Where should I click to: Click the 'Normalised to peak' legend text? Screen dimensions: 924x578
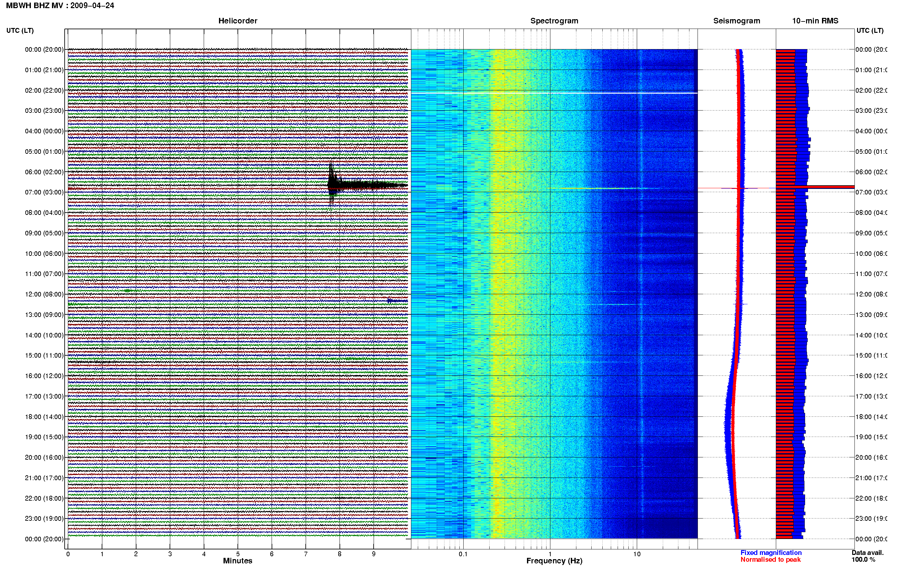[770, 560]
